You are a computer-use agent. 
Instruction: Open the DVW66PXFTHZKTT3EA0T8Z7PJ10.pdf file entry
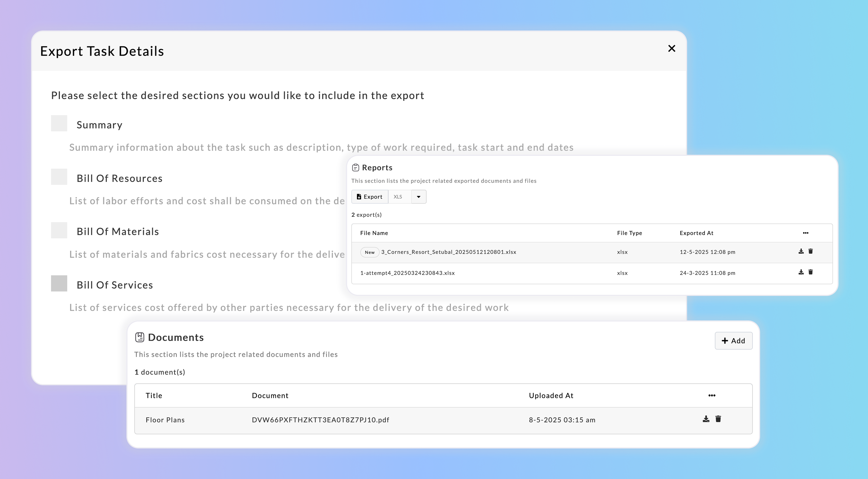[x=320, y=420]
